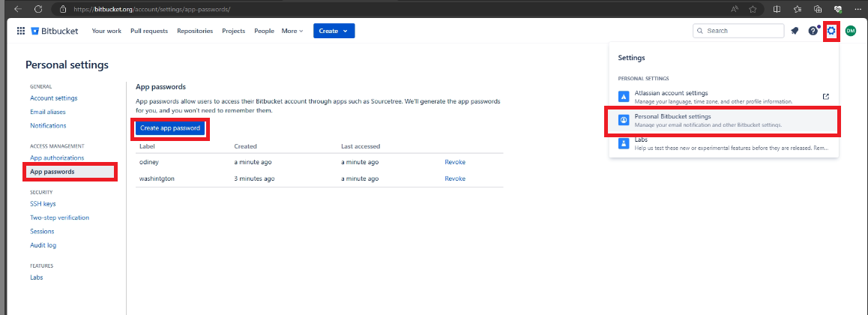Click the settings gear icon
The width and height of the screenshot is (868, 315).
(x=831, y=31)
